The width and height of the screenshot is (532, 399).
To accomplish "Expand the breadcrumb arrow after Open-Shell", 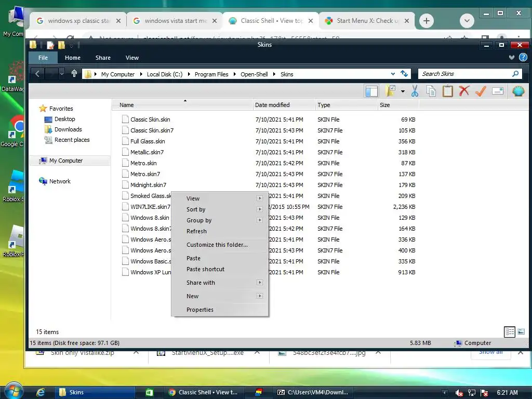I will (274, 74).
